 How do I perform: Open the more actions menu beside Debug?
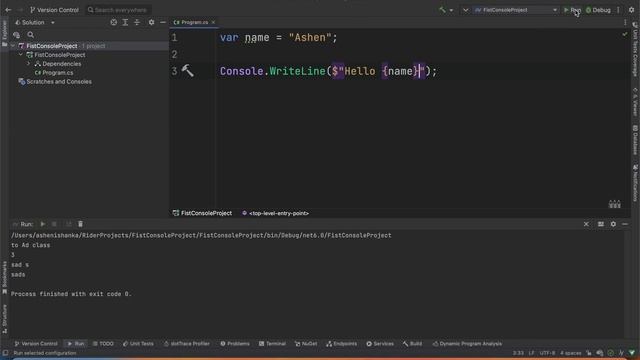click(618, 10)
